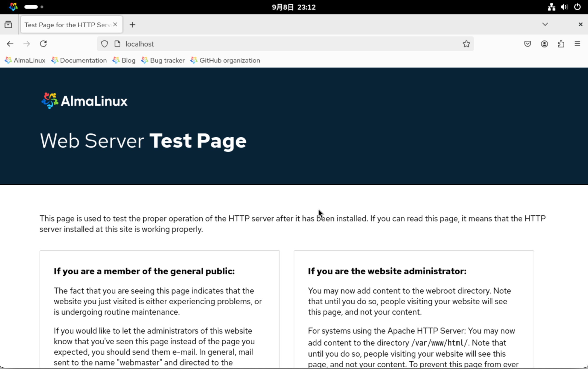Expand the list all tabs chevron
The width and height of the screenshot is (588, 369).
tap(545, 24)
